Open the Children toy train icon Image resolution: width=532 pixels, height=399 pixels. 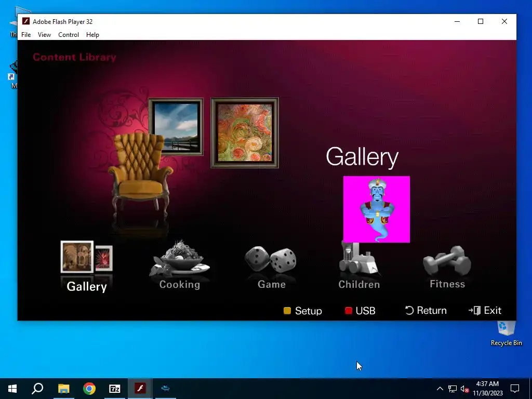[359, 258]
